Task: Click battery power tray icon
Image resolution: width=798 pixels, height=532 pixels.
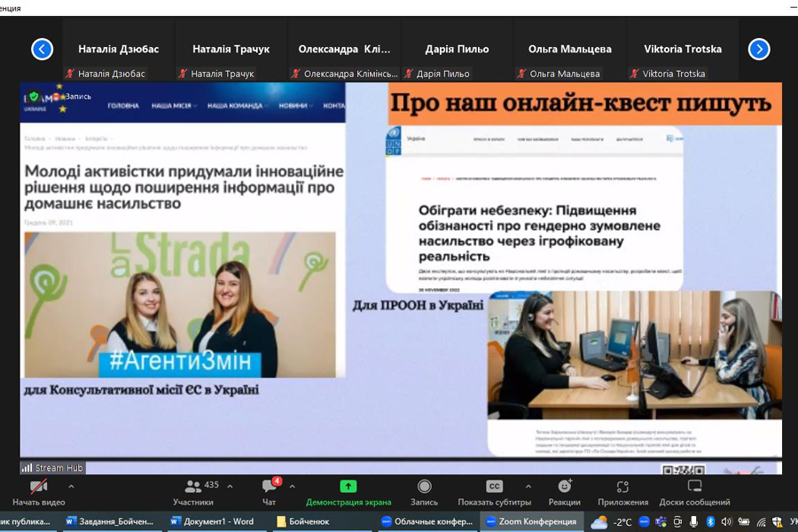Action: [744, 521]
